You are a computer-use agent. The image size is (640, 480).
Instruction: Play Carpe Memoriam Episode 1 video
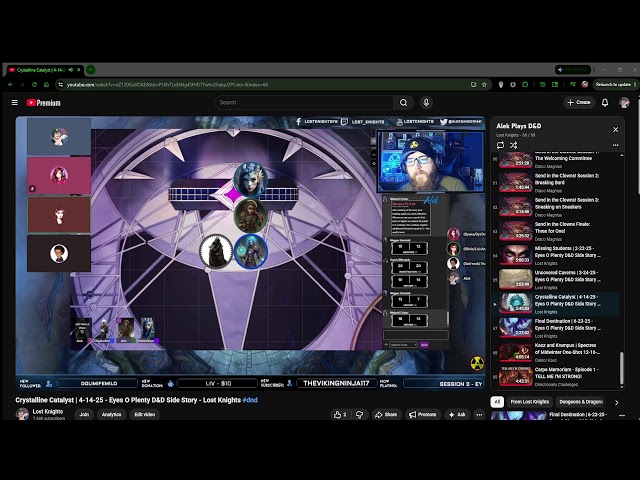(x=556, y=376)
